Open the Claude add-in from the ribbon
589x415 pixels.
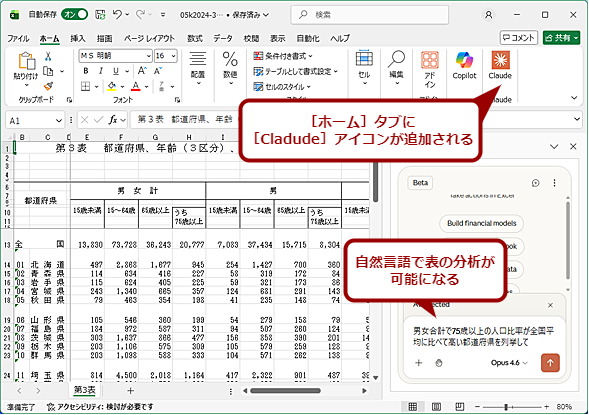(500, 65)
